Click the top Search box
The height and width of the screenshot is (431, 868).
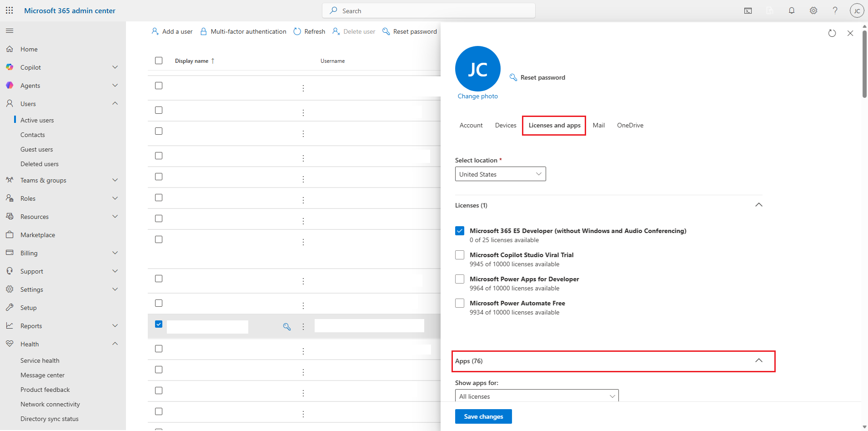[x=429, y=10]
